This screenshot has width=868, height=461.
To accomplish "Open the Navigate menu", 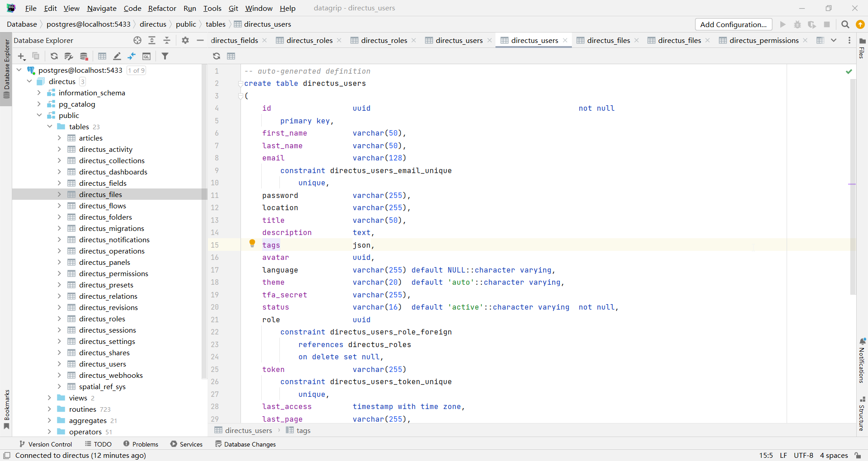I will point(101,8).
